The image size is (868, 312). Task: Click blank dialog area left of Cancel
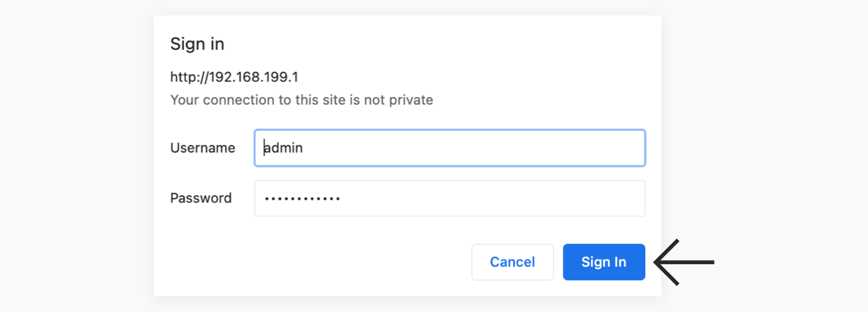pyautogui.click(x=311, y=262)
